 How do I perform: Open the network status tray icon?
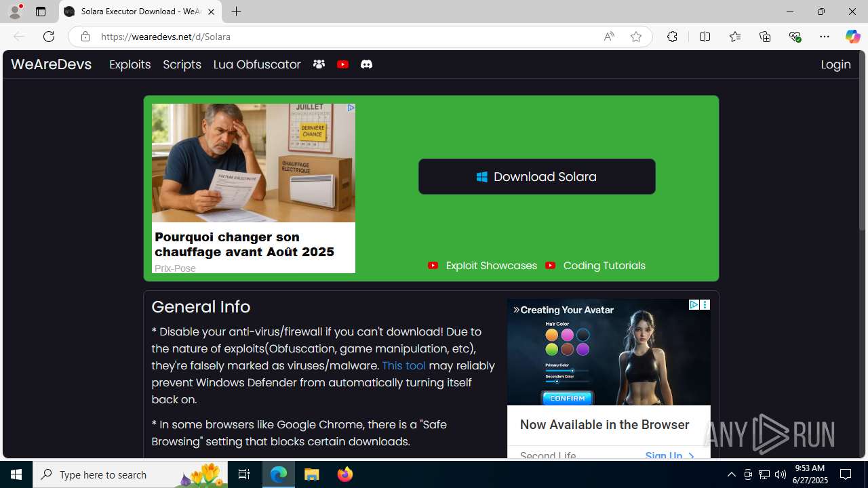click(x=764, y=474)
